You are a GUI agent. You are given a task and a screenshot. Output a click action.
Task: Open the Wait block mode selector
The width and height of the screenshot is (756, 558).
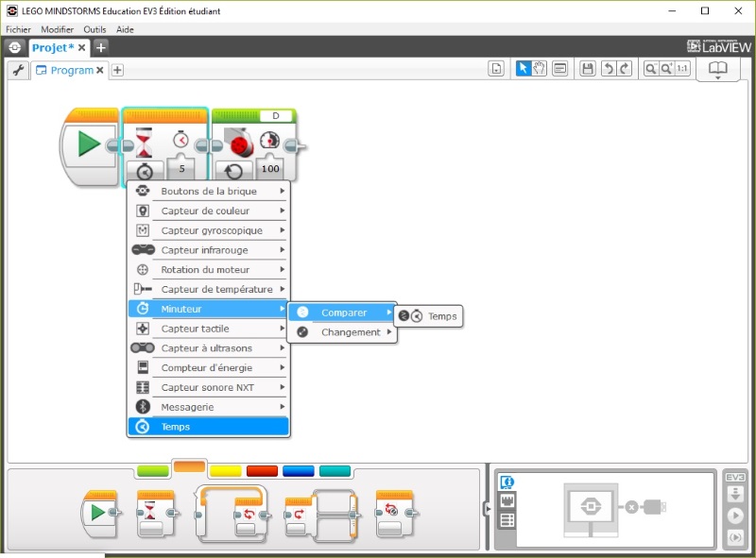click(145, 171)
